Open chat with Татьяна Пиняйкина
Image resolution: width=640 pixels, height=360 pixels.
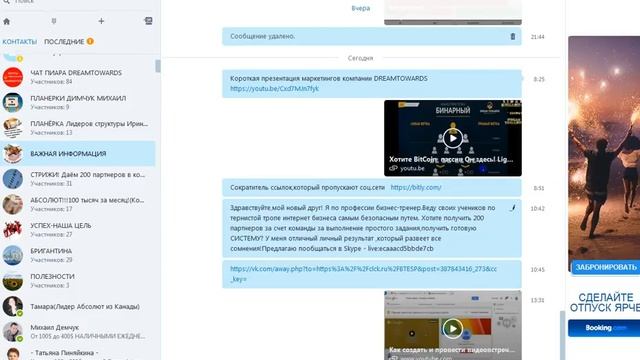78,353
